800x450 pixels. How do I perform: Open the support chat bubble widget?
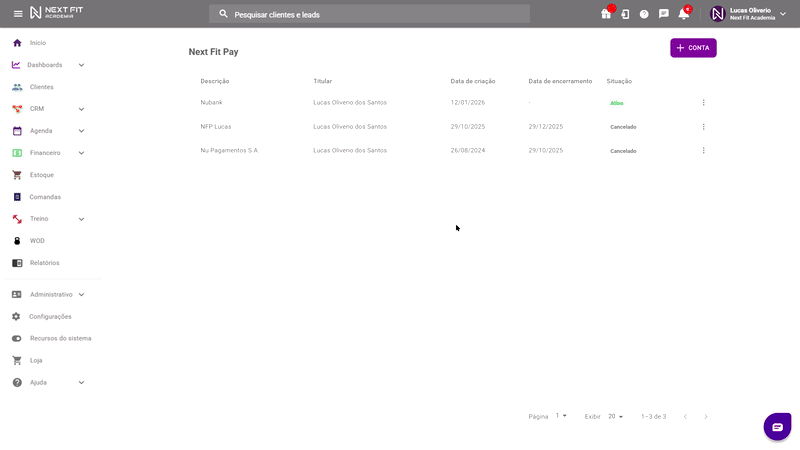pos(777,427)
